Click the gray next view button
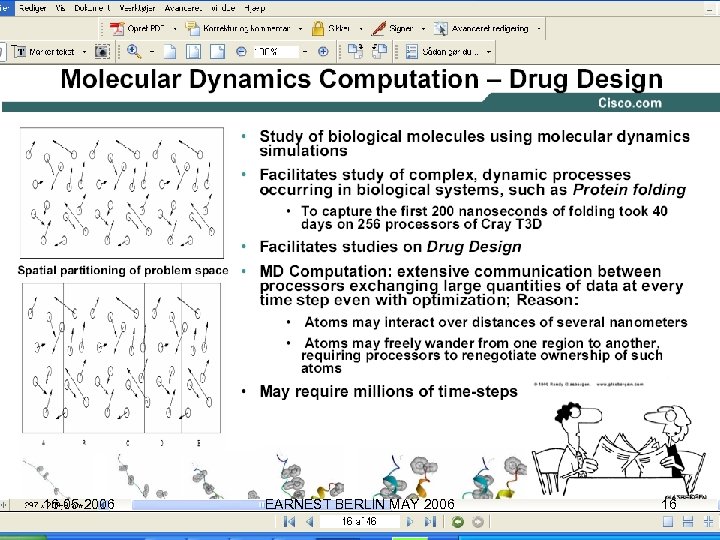The image size is (720, 540). [478, 522]
